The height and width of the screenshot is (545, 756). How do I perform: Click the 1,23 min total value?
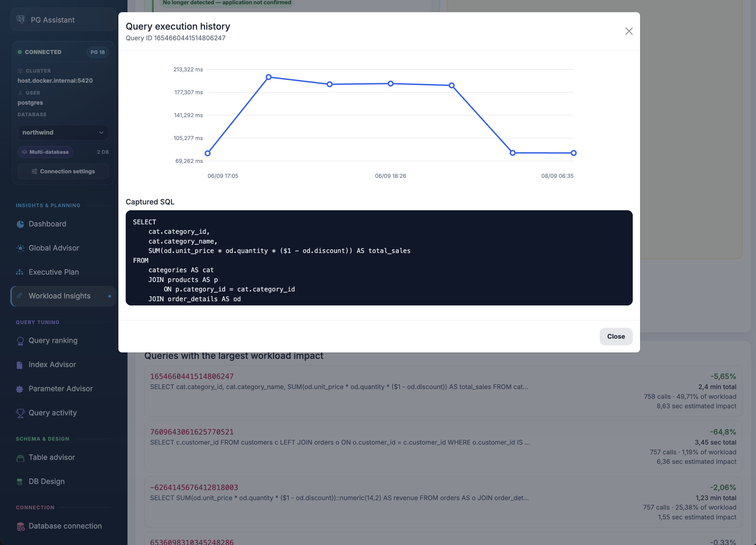pyautogui.click(x=716, y=498)
